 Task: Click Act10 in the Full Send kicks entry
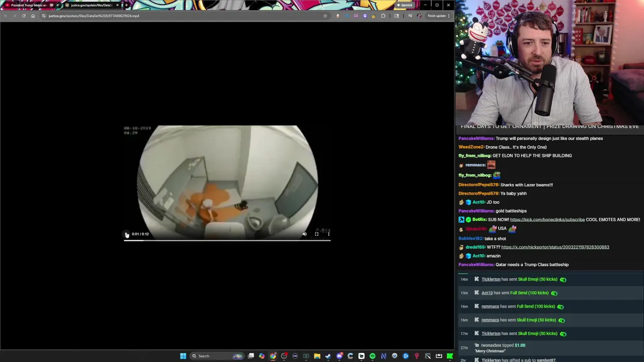pyautogui.click(x=487, y=293)
